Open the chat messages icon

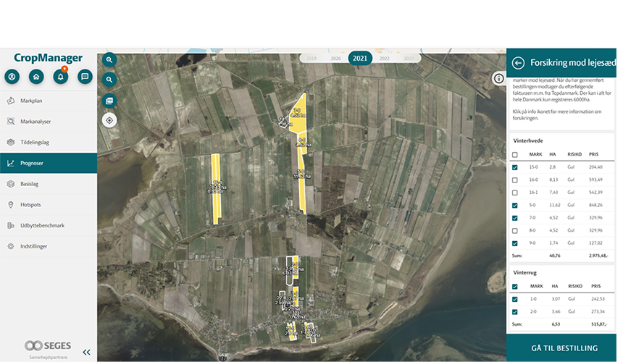coord(85,76)
